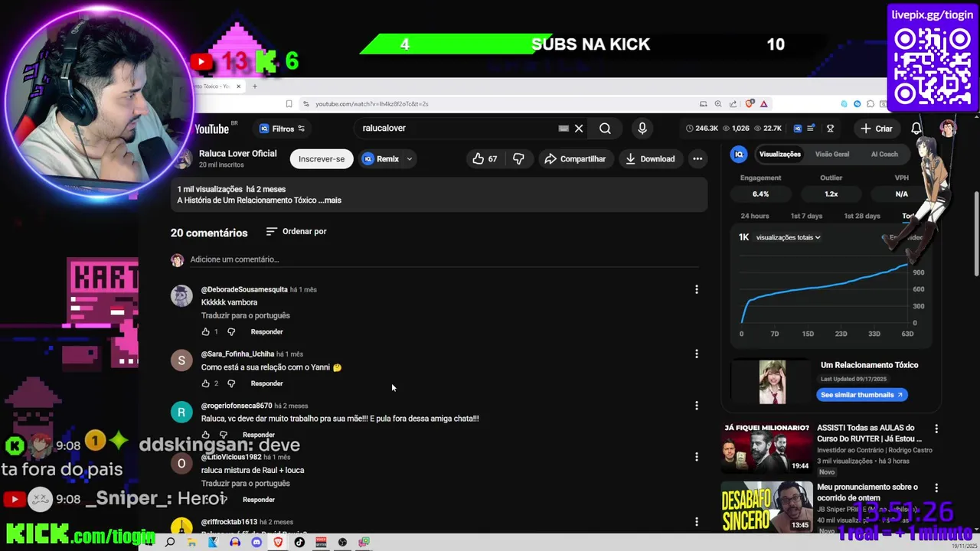980x551 pixels.
Task: Open the Ordenar por sort menu
Action: tap(296, 231)
